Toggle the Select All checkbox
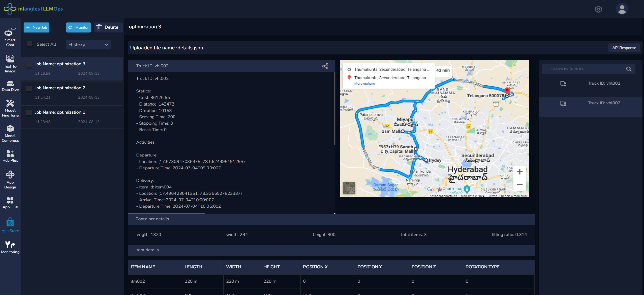Image resolution: width=644 pixels, height=295 pixels. (x=30, y=44)
